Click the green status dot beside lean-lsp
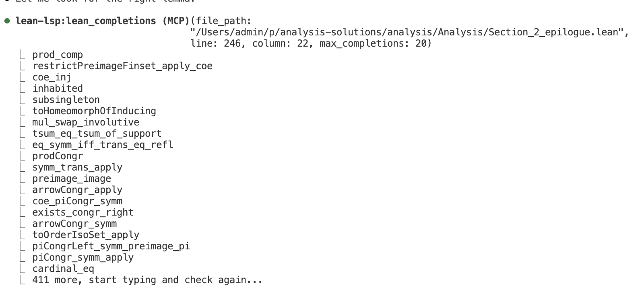The width and height of the screenshot is (644, 292). tap(7, 21)
